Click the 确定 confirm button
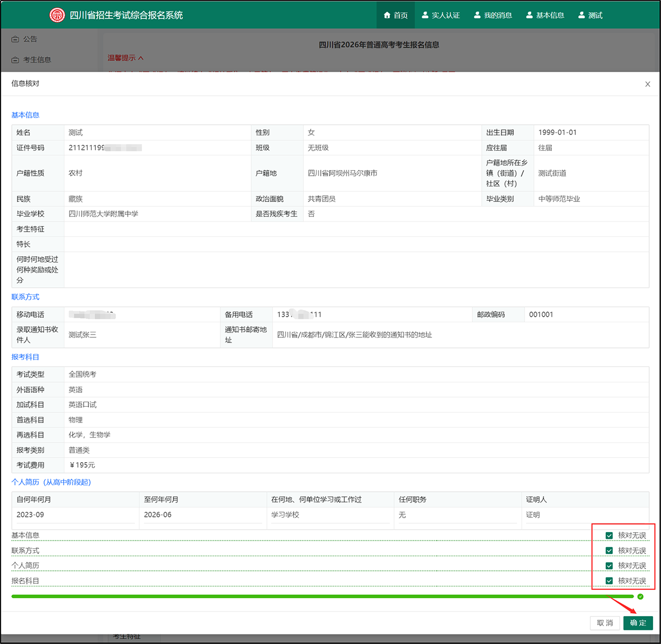 click(637, 623)
